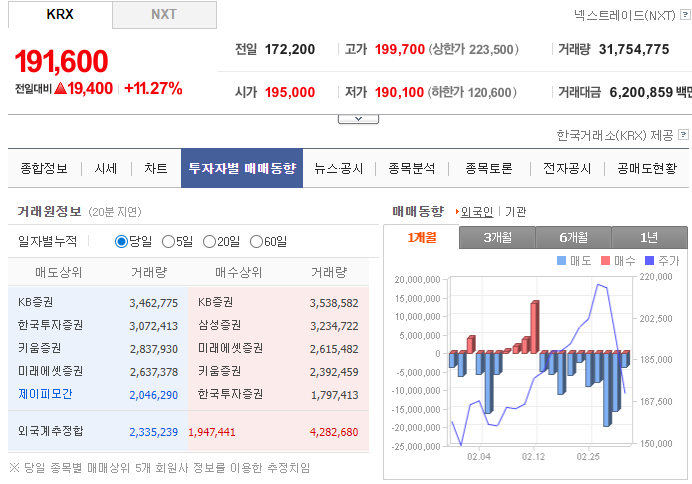Click help icon beside 한국거래소(KRX) 제공

pyautogui.click(x=683, y=135)
